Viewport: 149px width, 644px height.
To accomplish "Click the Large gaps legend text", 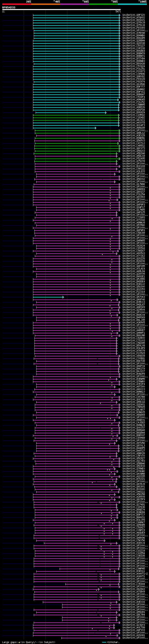I will coord(10,642).
